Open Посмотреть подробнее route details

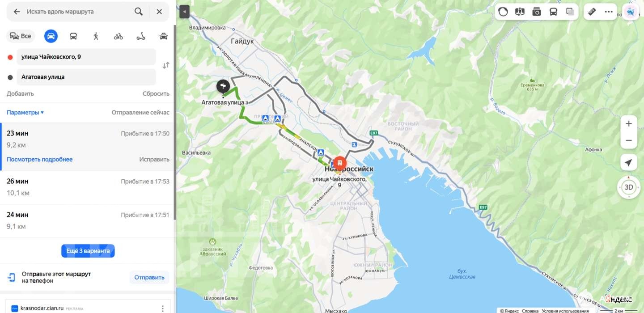[x=39, y=159]
